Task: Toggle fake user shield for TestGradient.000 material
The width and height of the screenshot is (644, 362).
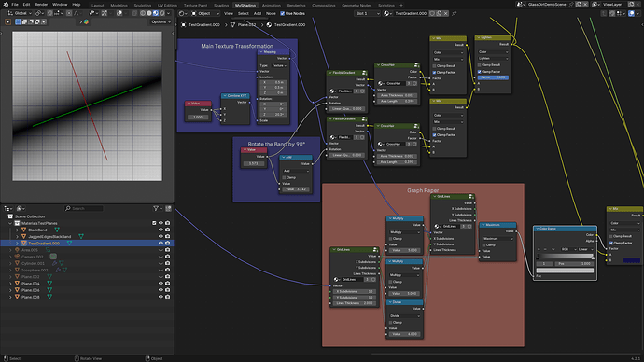Action: point(432,14)
